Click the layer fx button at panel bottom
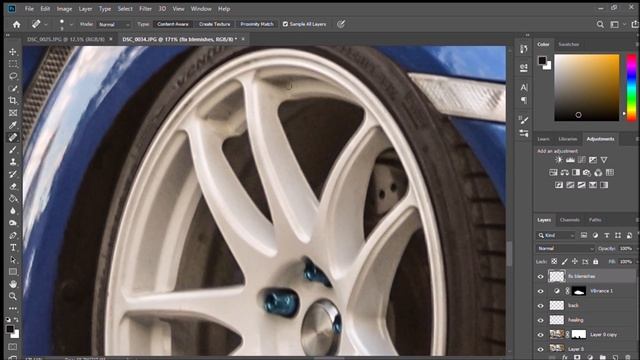Screen dimensions: 640x360 pos(565,357)
